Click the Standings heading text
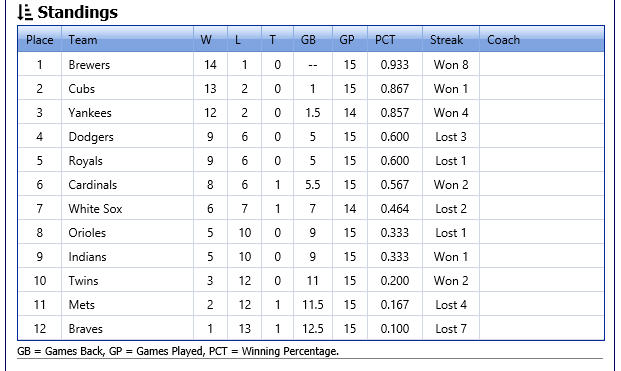This screenshot has height=371, width=621. coord(78,12)
